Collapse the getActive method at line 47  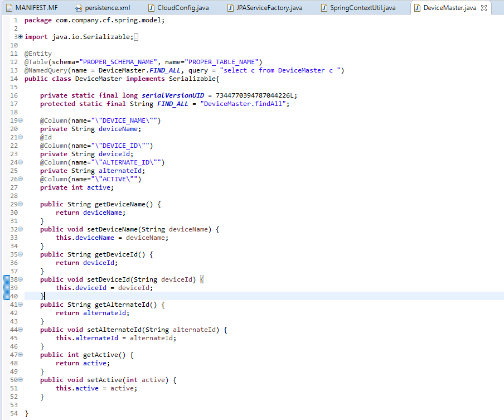[21, 355]
